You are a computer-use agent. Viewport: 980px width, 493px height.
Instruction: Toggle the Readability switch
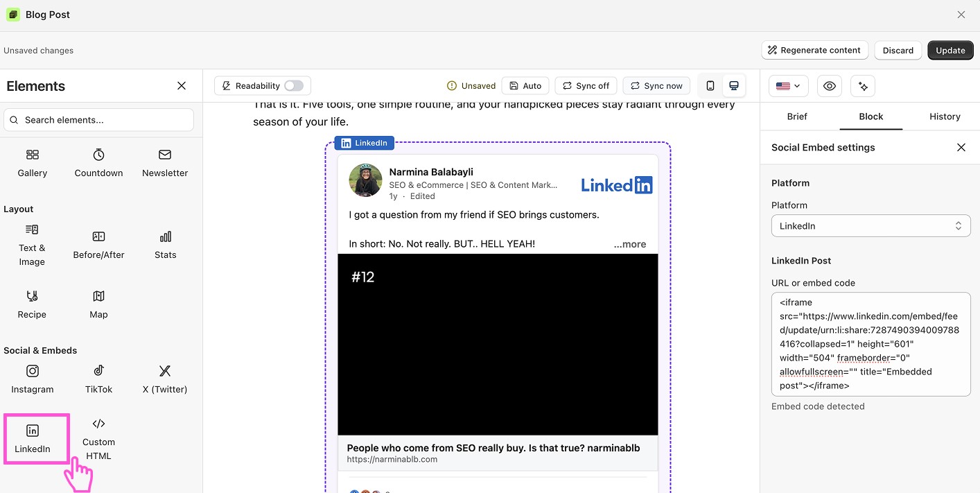tap(294, 86)
